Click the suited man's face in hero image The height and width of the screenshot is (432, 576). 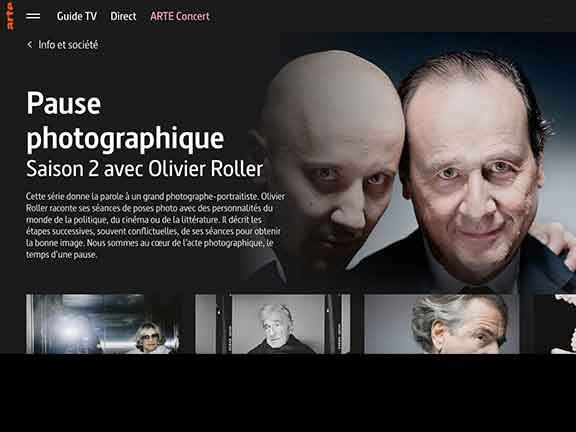coord(474,173)
